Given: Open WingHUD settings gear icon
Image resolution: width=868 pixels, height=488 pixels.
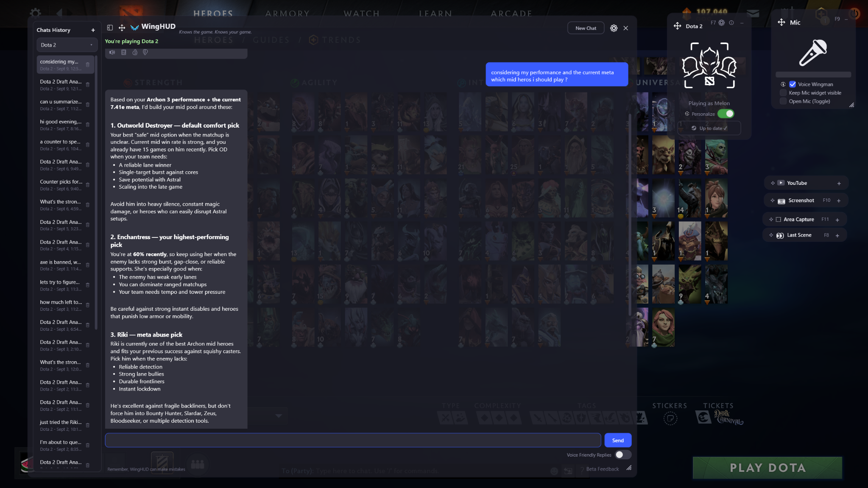Looking at the screenshot, I should 614,28.
